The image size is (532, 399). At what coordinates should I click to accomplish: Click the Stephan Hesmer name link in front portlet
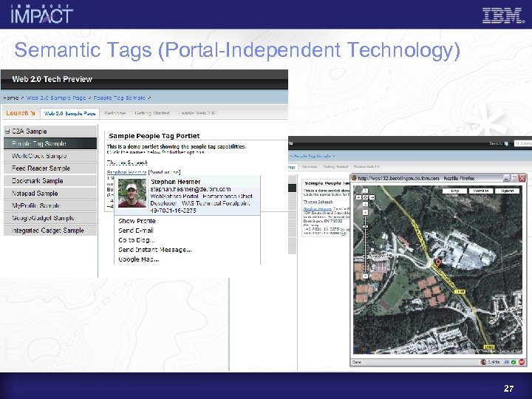coord(126,172)
